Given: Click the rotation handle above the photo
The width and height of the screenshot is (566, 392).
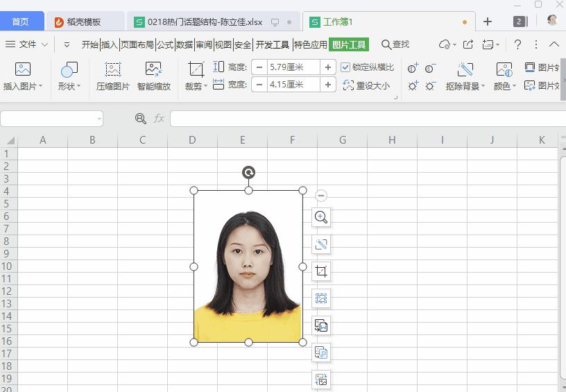Looking at the screenshot, I should [x=248, y=172].
